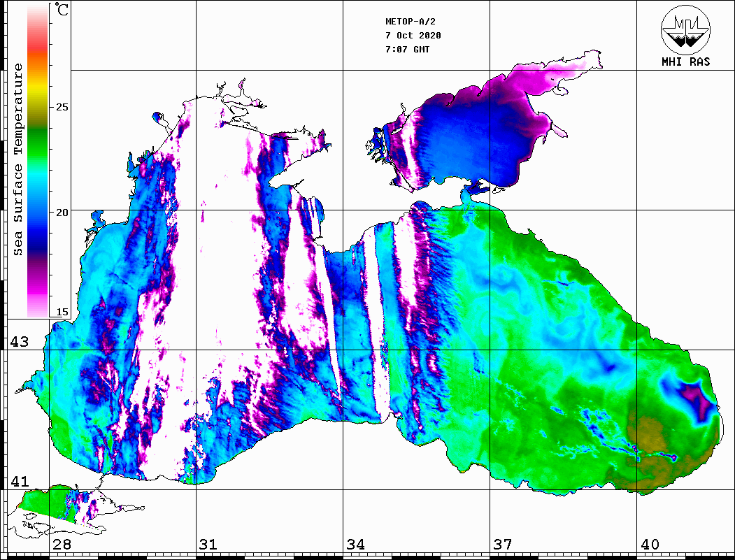Click the longitude 28 axis label
Image resolution: width=735 pixels, height=560 pixels.
pos(62,545)
